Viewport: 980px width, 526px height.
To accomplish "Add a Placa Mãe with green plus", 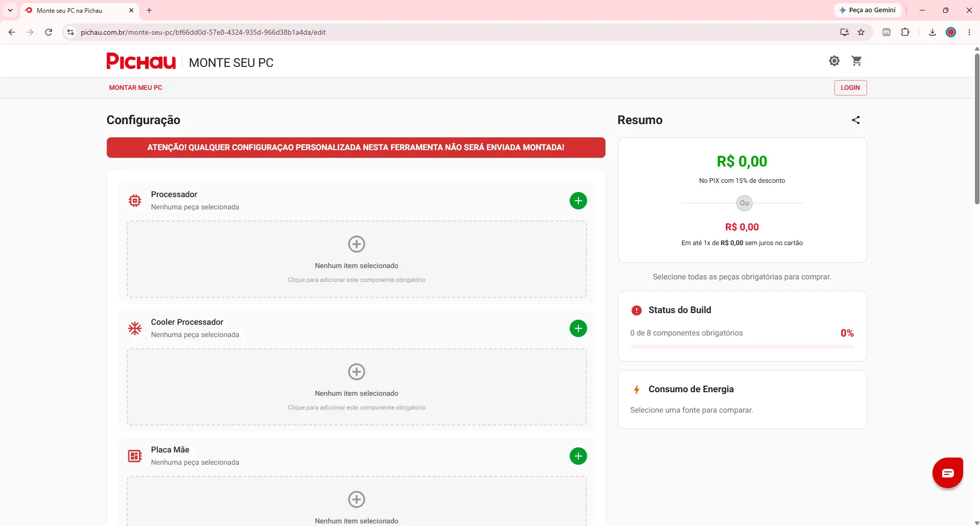I will point(578,456).
